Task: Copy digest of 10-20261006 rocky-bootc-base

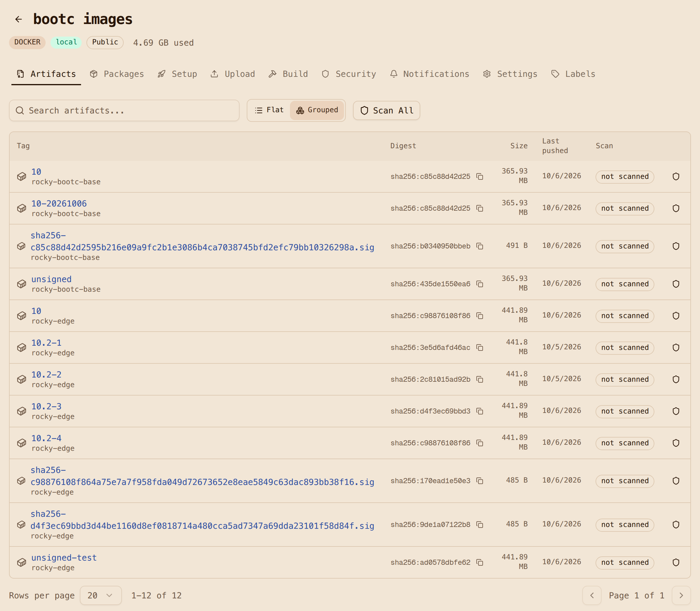Action: click(x=480, y=208)
